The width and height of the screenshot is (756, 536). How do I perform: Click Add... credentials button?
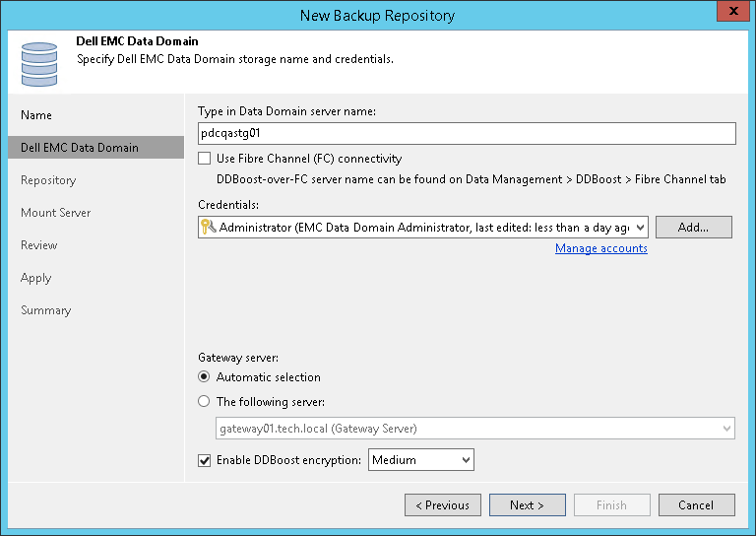tap(694, 227)
